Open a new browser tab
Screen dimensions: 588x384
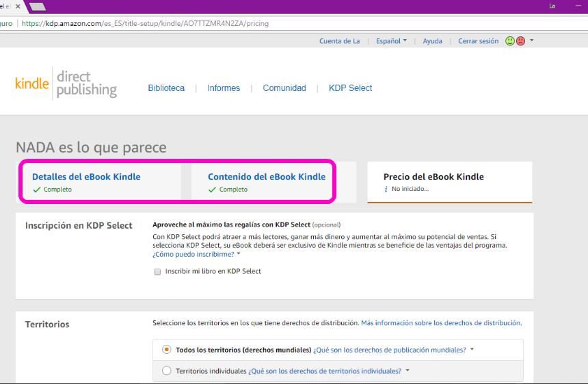click(x=37, y=6)
